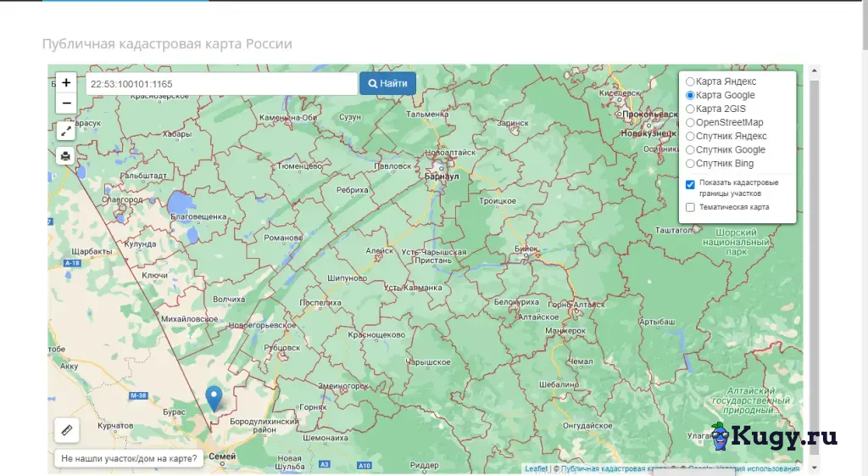Click the Троицкое label on map
Viewport: 868px width, 476px height.
click(498, 201)
